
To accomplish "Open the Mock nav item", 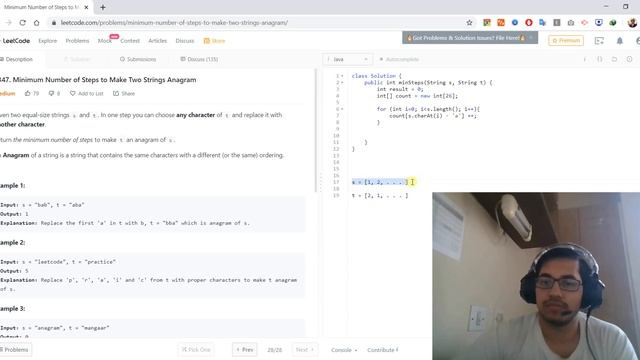I will pos(104,41).
